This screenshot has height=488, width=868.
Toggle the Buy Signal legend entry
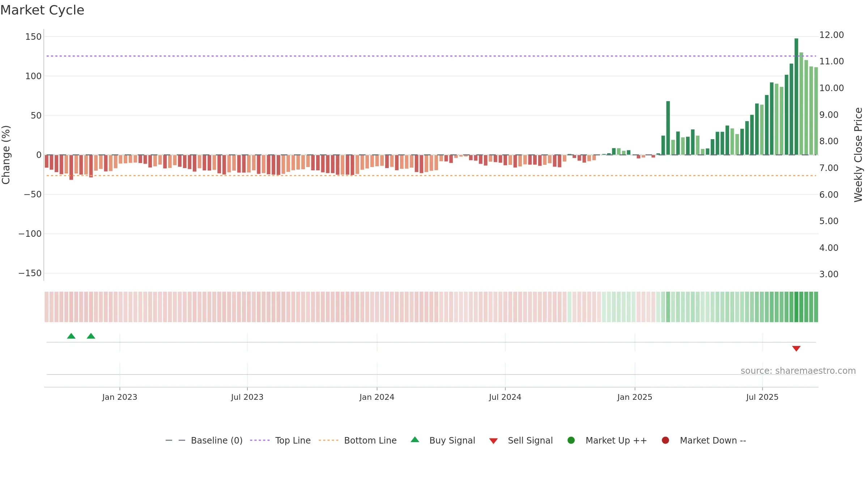click(443, 440)
